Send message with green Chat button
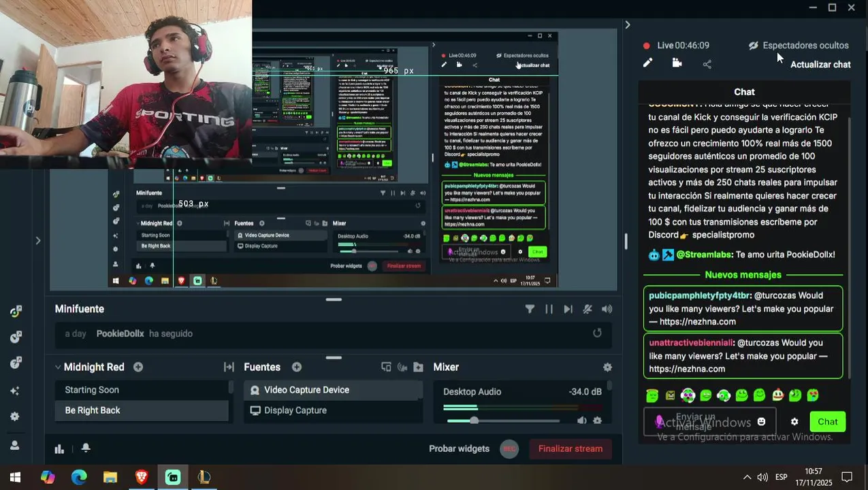The height and width of the screenshot is (490, 868). click(x=827, y=422)
